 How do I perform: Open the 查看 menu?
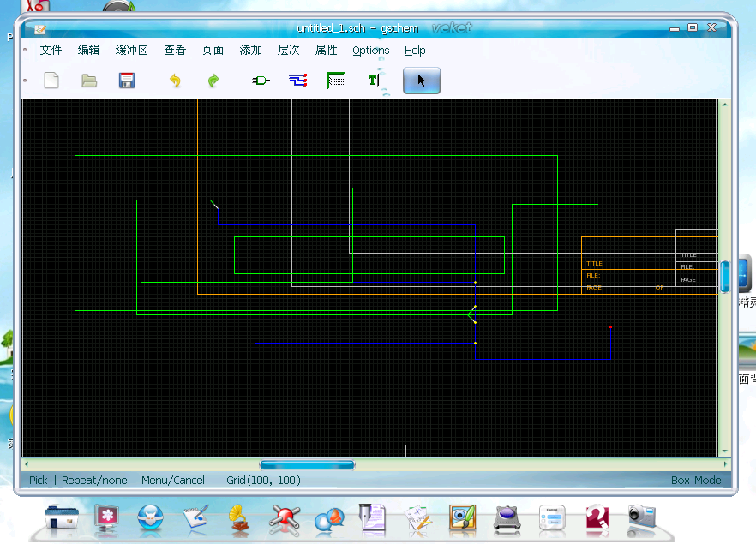(175, 50)
